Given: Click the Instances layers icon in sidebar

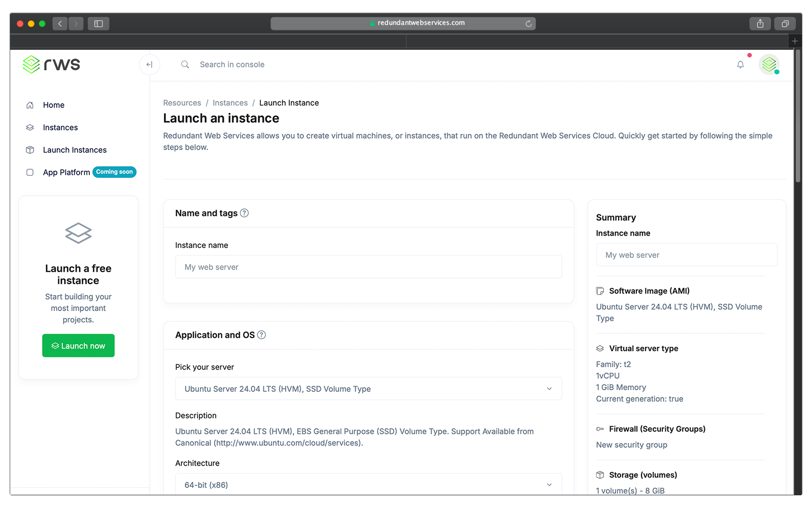Looking at the screenshot, I should [30, 128].
